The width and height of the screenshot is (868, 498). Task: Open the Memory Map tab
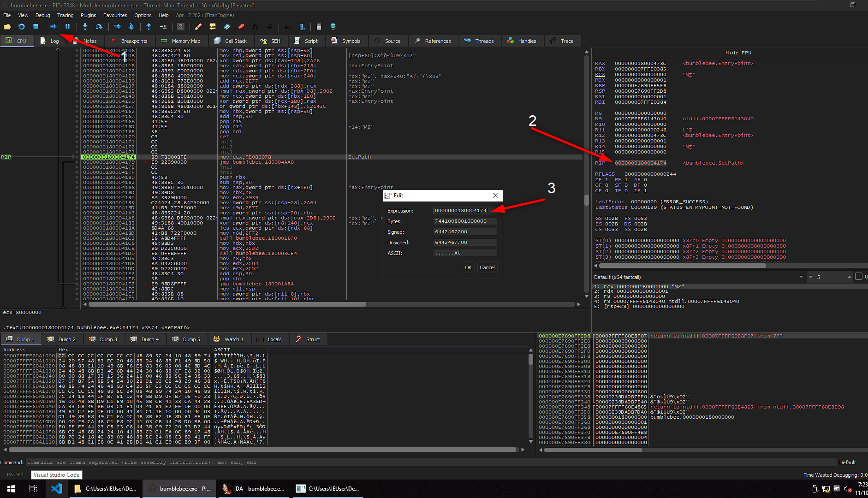181,41
